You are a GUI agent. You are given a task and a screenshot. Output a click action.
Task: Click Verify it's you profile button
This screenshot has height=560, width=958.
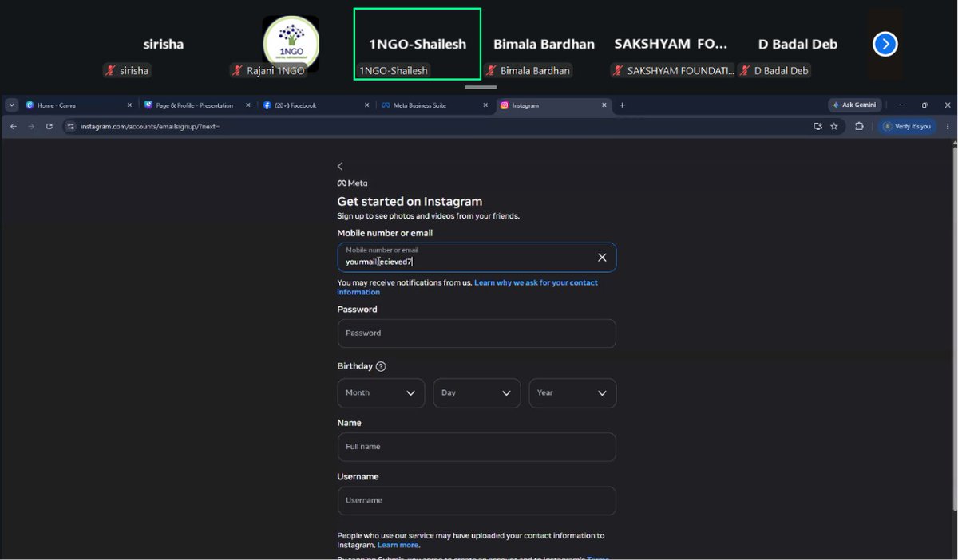click(907, 126)
